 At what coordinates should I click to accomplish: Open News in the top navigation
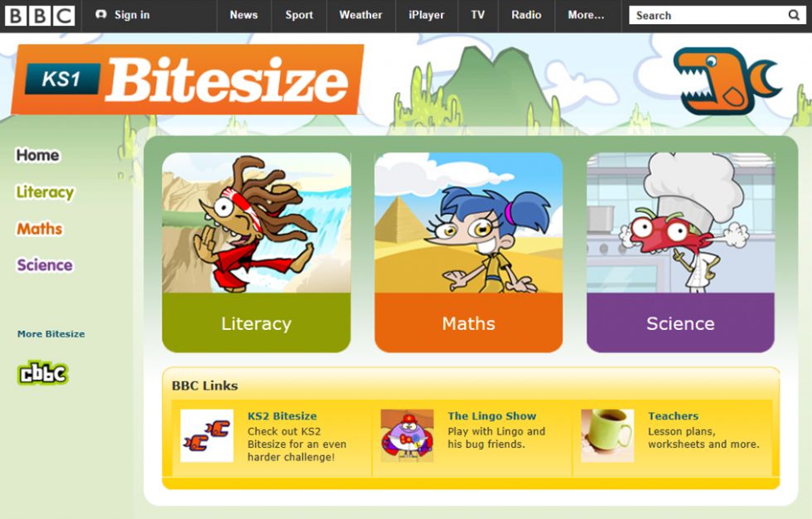point(244,15)
